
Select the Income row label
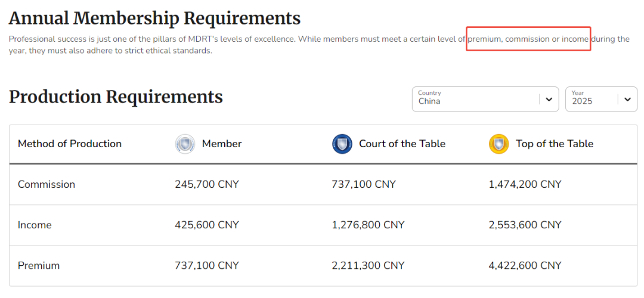tap(35, 225)
